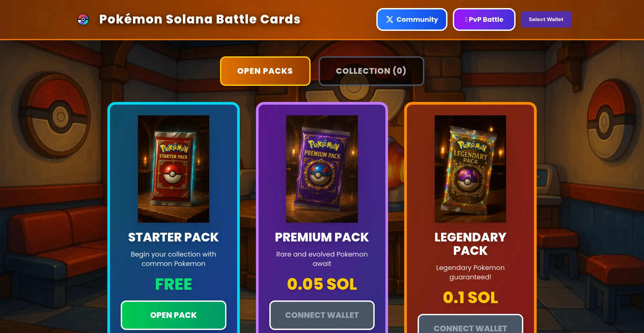
Task: Click the small icon in PvP Battle button
Action: point(466,19)
